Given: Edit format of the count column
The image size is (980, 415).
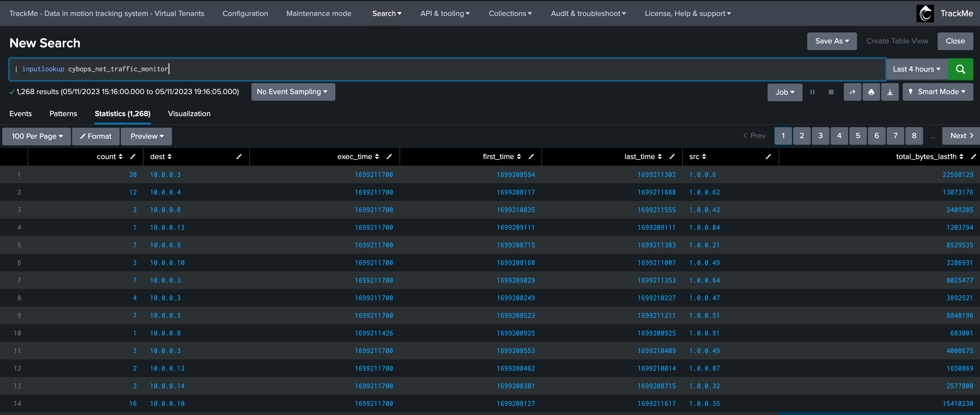Looking at the screenshot, I should 133,156.
